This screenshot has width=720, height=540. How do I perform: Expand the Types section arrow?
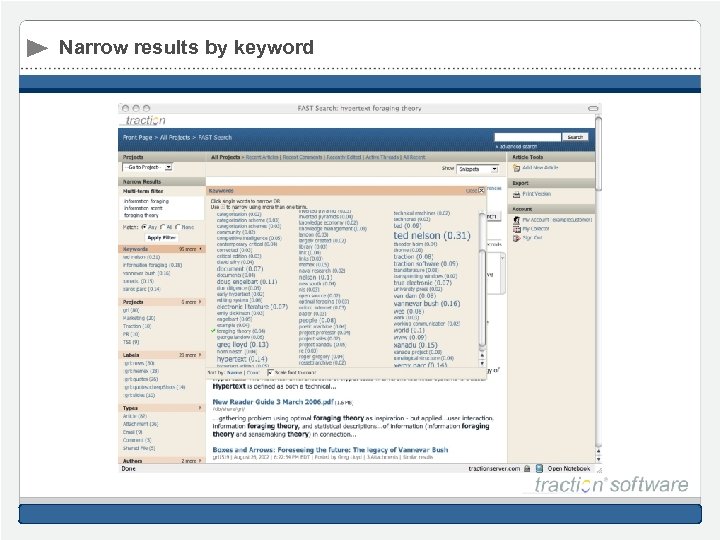200,408
